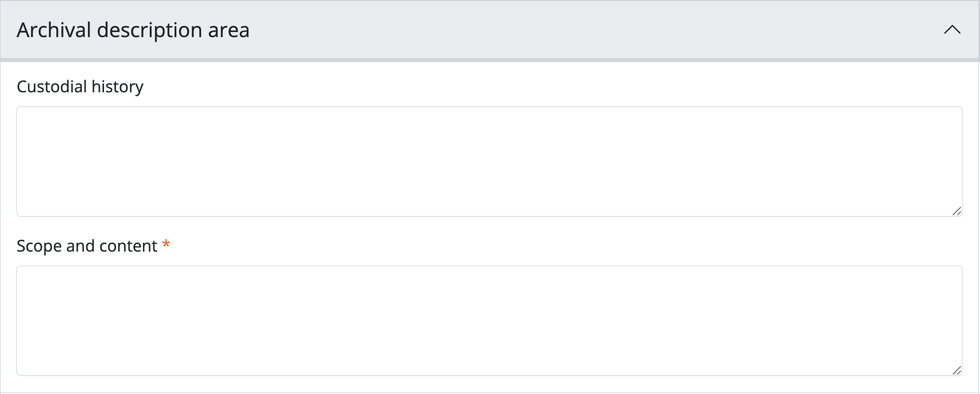This screenshot has width=980, height=394.
Task: Click the word "area" in the section title
Action: tap(229, 30)
